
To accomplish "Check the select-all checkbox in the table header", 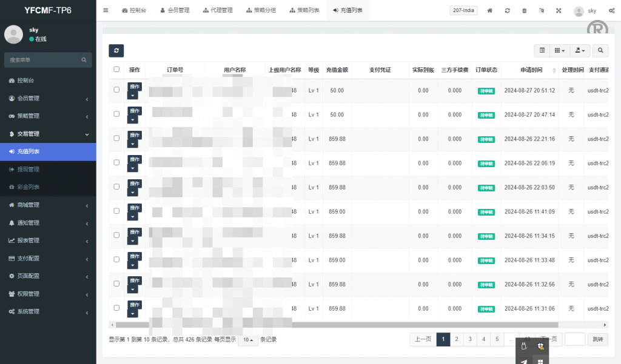I will click(x=116, y=70).
